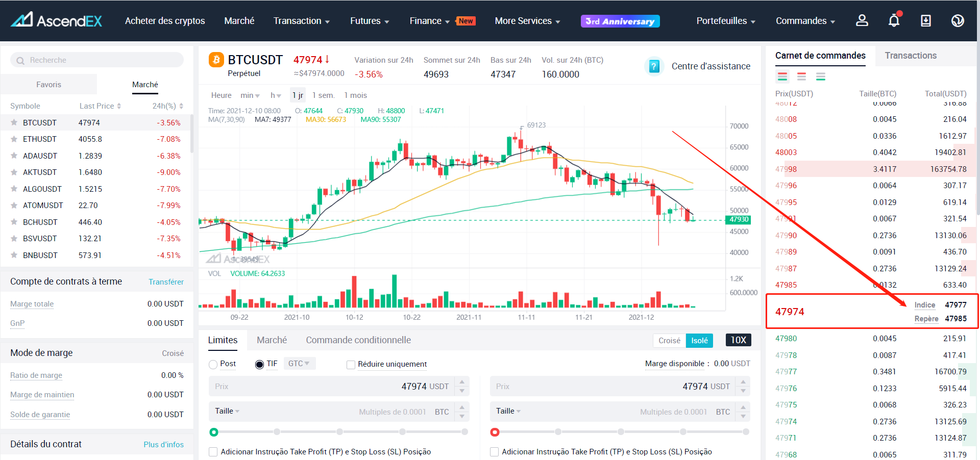
Task: Open Acheter des cryptos menu item
Action: [x=165, y=21]
